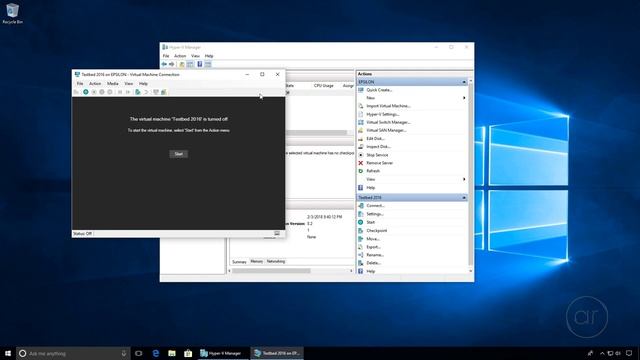Click Checkpoint under Testbed 2016 actions
This screenshot has width=640, height=360.
click(x=377, y=231)
